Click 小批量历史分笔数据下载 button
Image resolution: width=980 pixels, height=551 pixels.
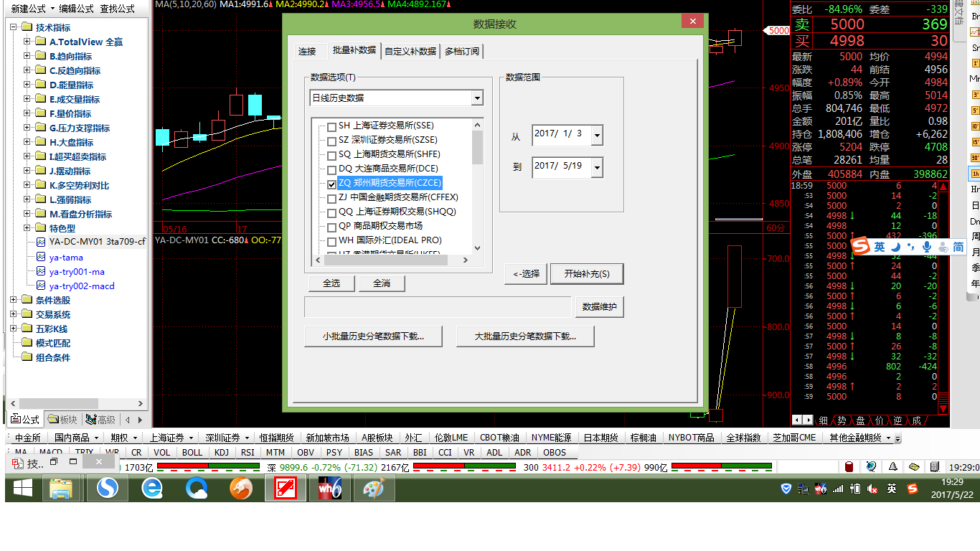coord(372,336)
